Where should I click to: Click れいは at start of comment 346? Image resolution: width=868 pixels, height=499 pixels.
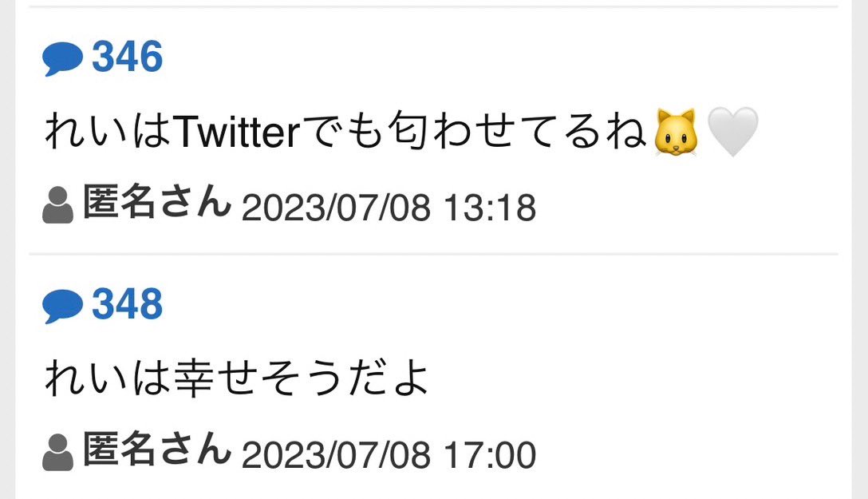click(108, 132)
